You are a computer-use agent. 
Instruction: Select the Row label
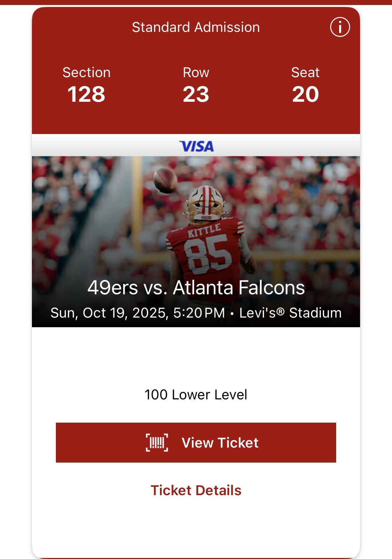click(x=196, y=72)
